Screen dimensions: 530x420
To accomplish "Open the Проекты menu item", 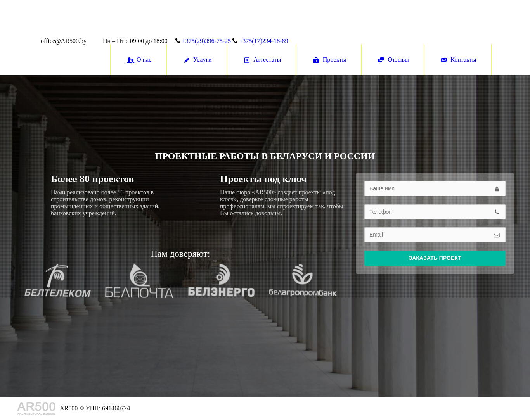I will pyautogui.click(x=329, y=60).
